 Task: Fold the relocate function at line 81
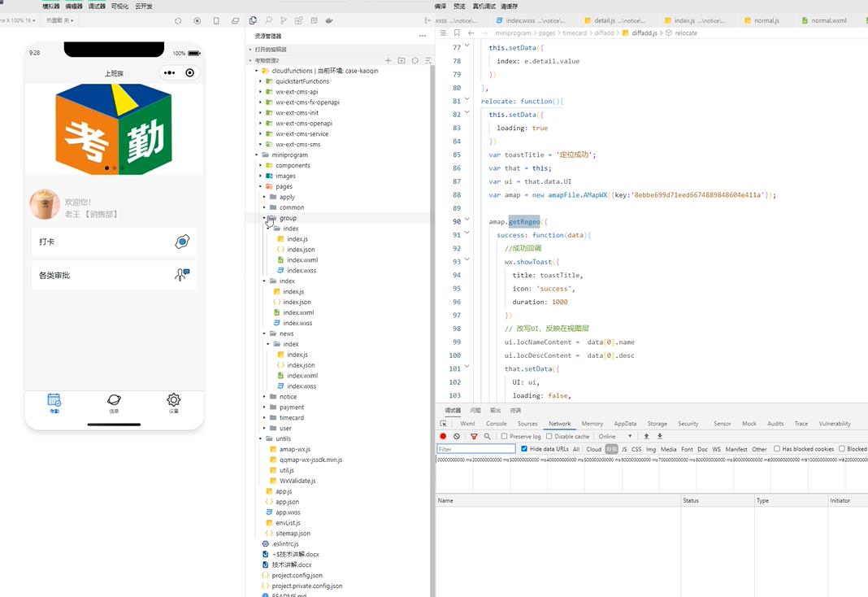coord(467,100)
